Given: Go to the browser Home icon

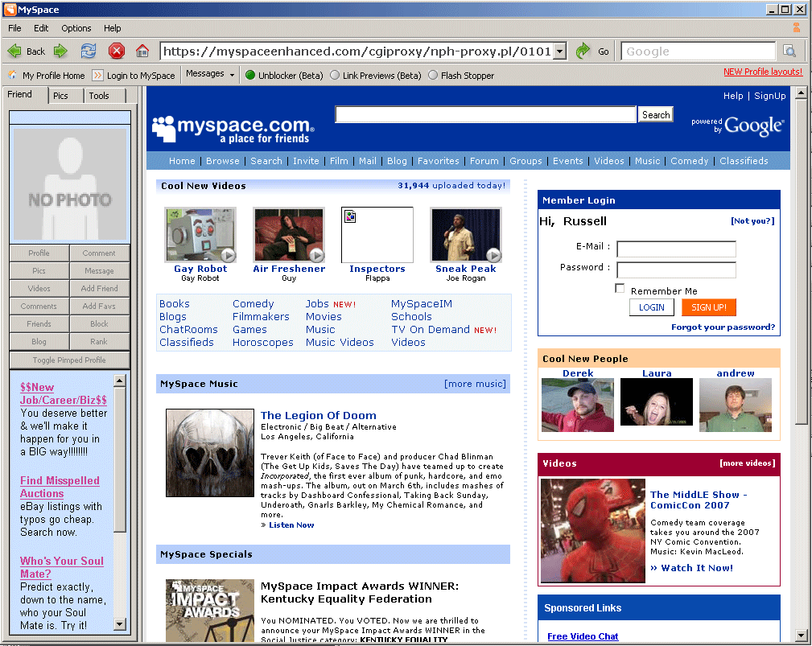Looking at the screenshot, I should 142,51.
